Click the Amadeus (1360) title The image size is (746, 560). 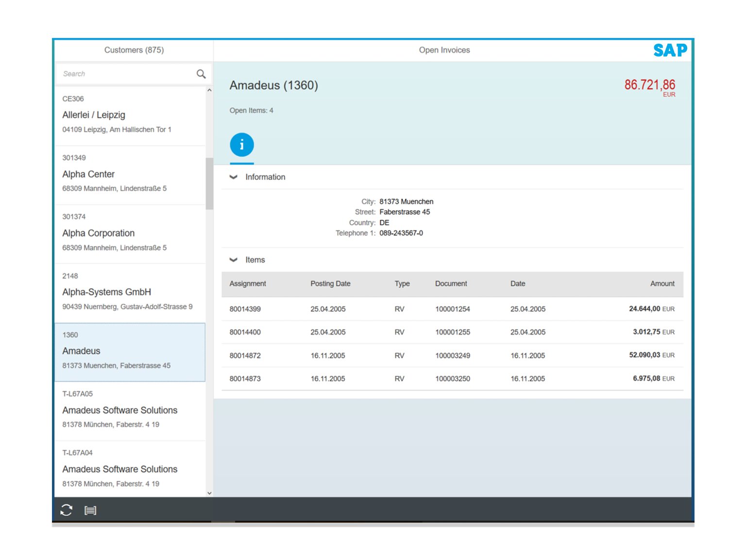[274, 85]
